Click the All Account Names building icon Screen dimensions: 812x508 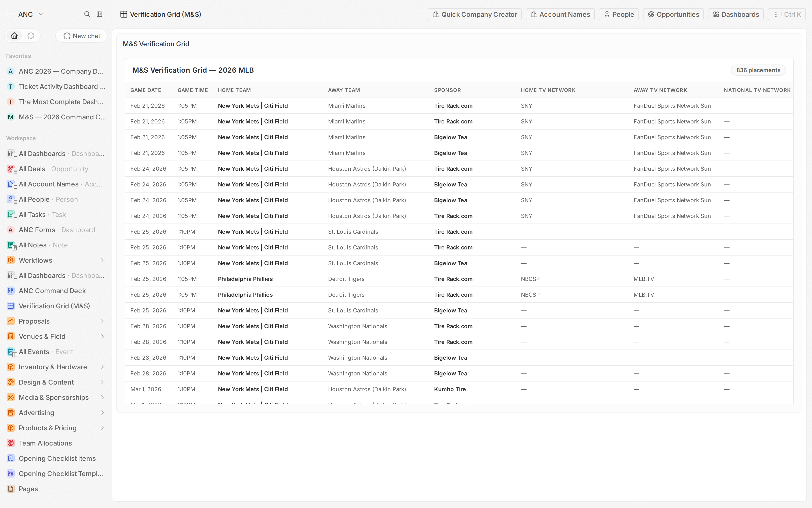click(11, 184)
